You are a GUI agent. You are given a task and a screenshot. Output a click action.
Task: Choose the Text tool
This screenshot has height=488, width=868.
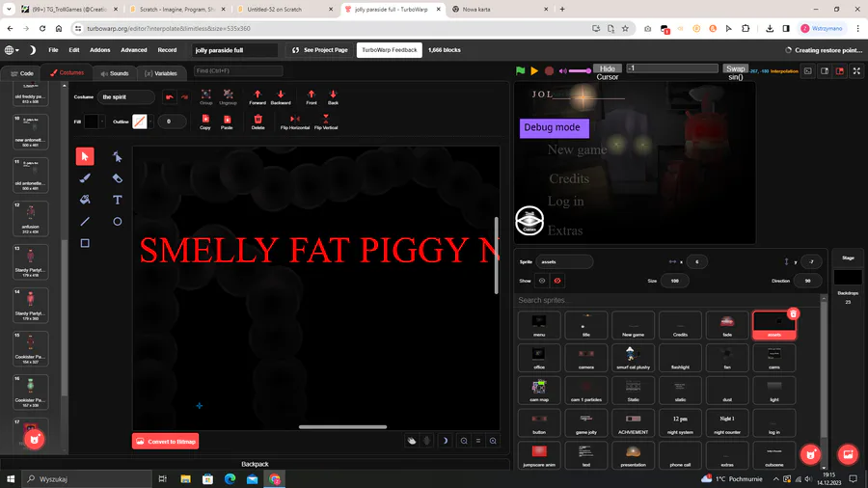(118, 200)
